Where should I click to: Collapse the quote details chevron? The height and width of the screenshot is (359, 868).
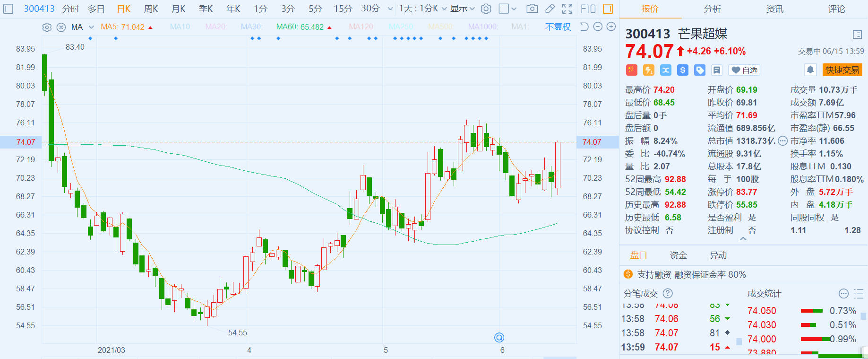[743, 239]
